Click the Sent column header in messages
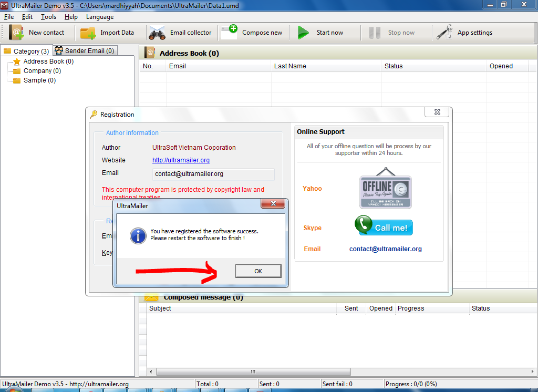538x392 pixels. 351,308
